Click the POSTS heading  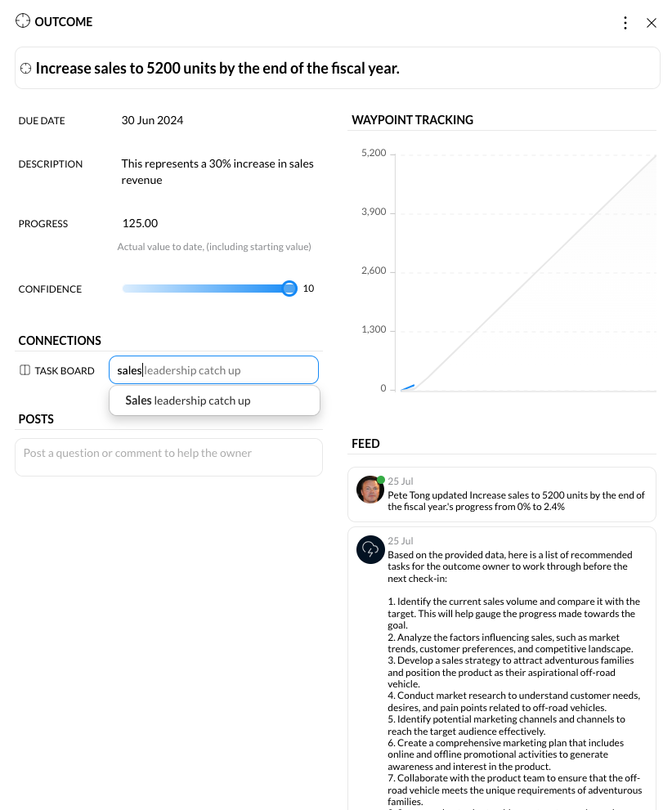[36, 419]
